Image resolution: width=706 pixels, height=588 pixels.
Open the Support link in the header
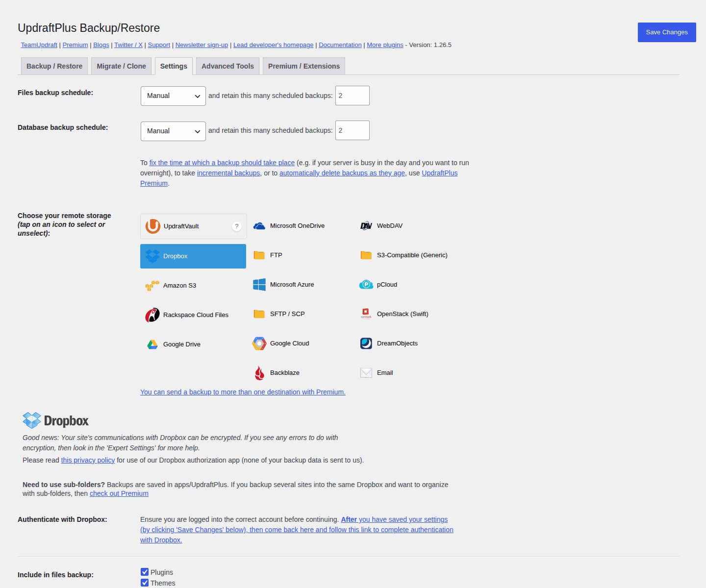159,45
